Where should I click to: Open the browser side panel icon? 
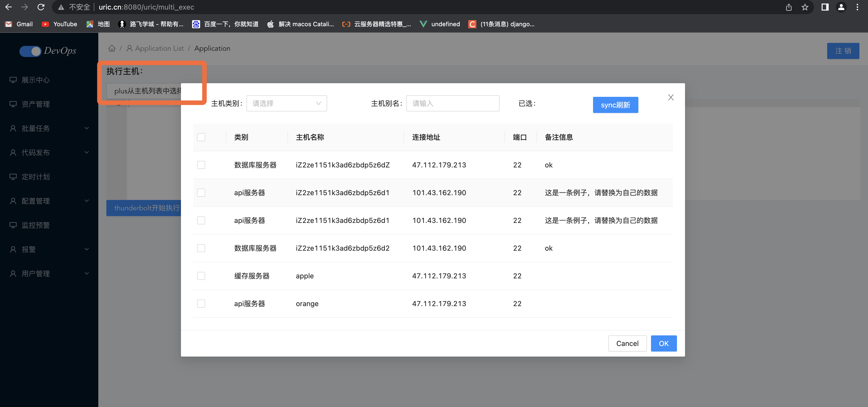click(825, 7)
